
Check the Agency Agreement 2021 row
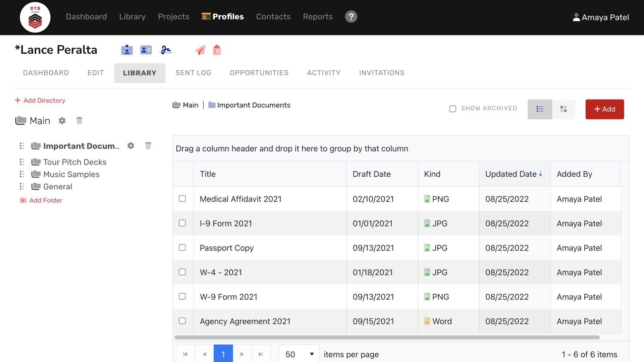(x=182, y=321)
